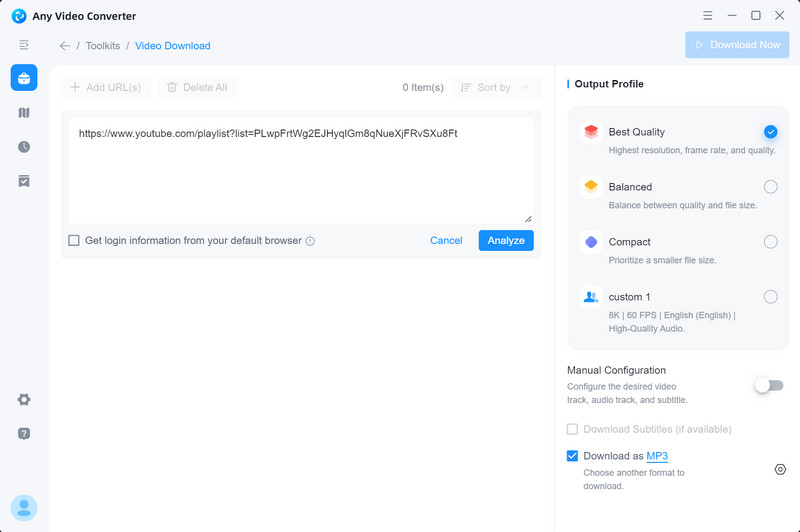Screen dimensions: 800x532
Task: Select the Compact radio button
Action: point(770,242)
